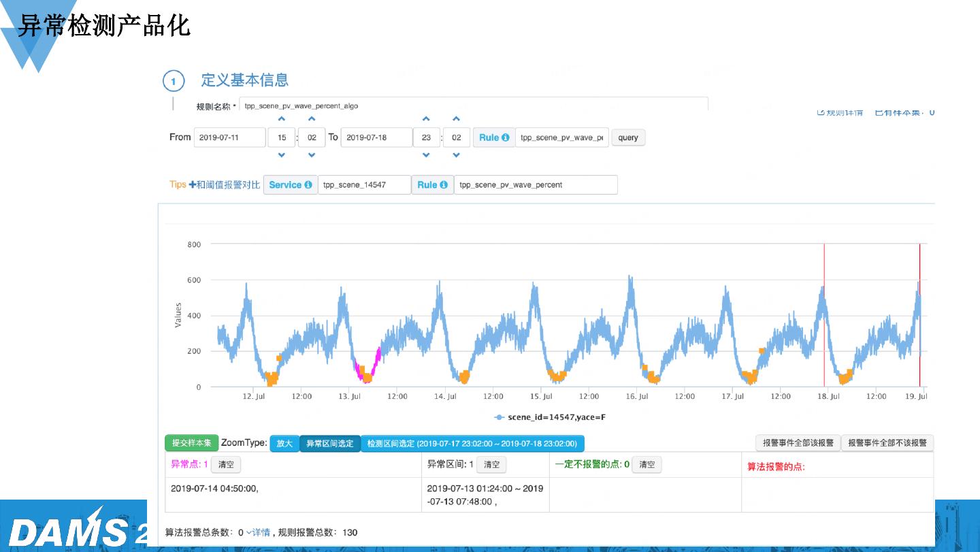Click the red vertical marker near 18. Jul

824,313
